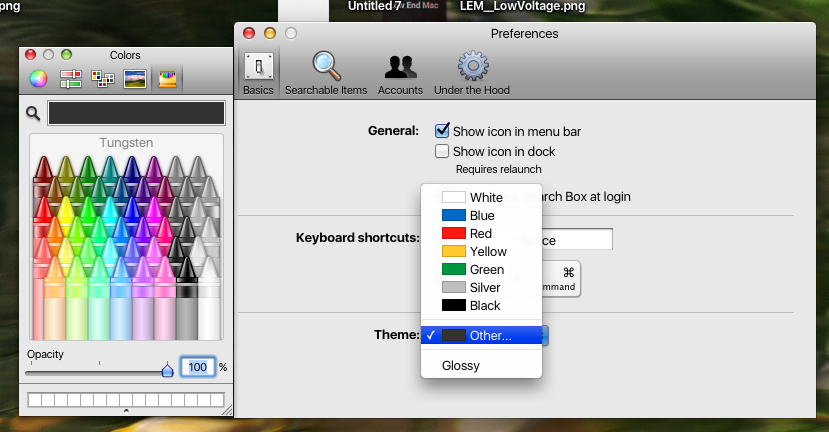Choose Blue from the theme menu
Viewport: 829px width, 432px height.
point(481,215)
